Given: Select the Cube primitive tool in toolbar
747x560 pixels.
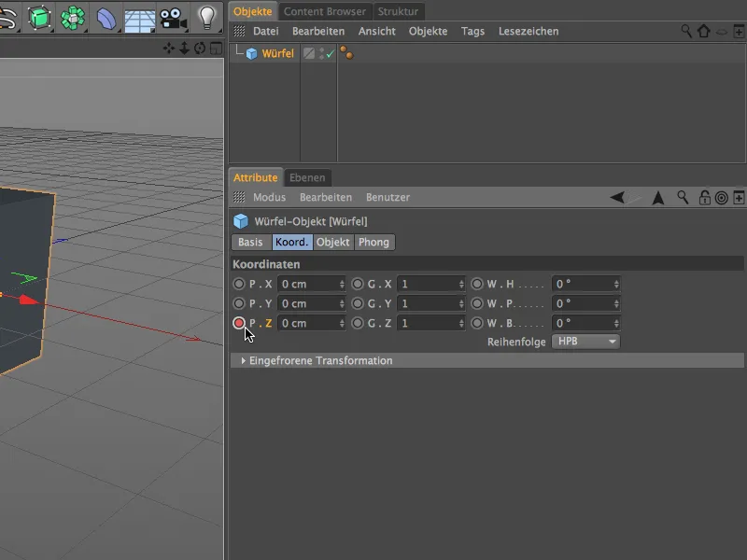Looking at the screenshot, I should click(39, 18).
